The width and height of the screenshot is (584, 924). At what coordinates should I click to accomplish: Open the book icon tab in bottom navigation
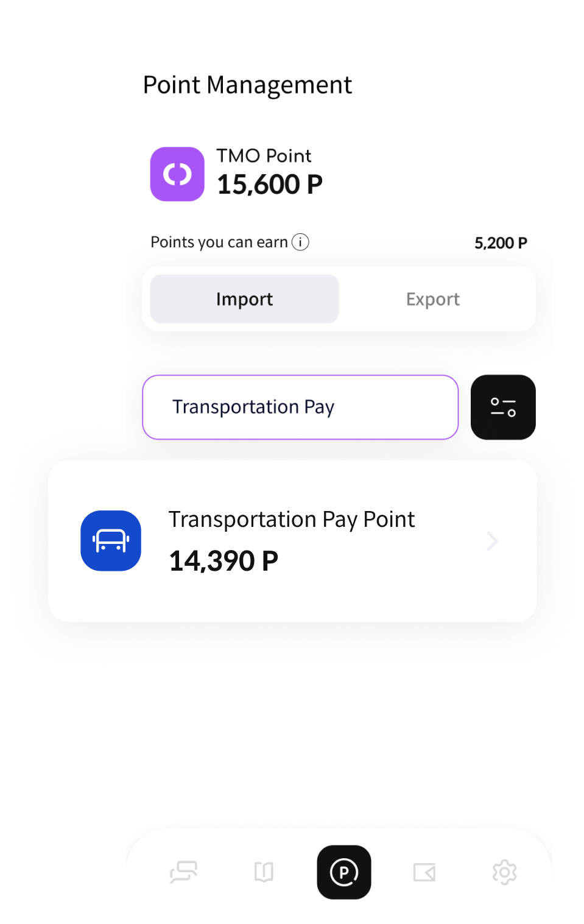coord(264,872)
